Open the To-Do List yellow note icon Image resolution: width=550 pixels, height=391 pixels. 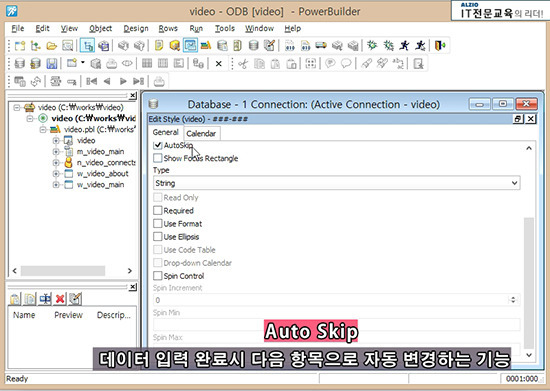click(x=159, y=46)
